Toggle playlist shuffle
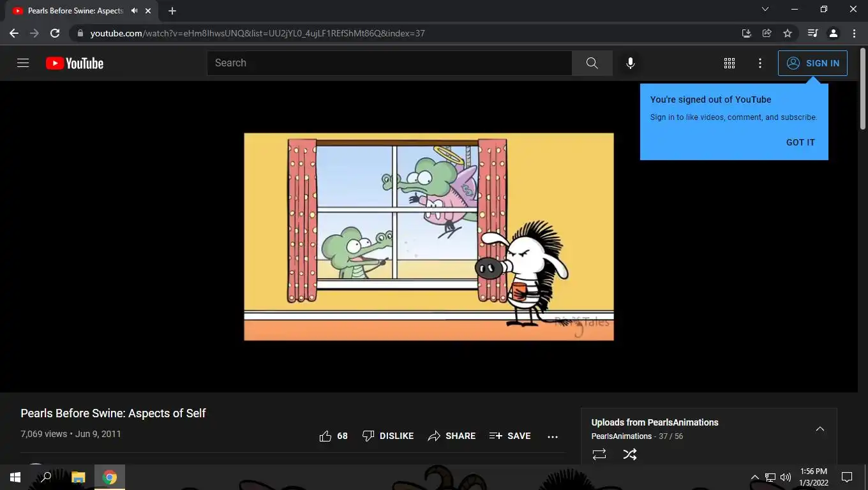The width and height of the screenshot is (868, 490). pos(630,454)
